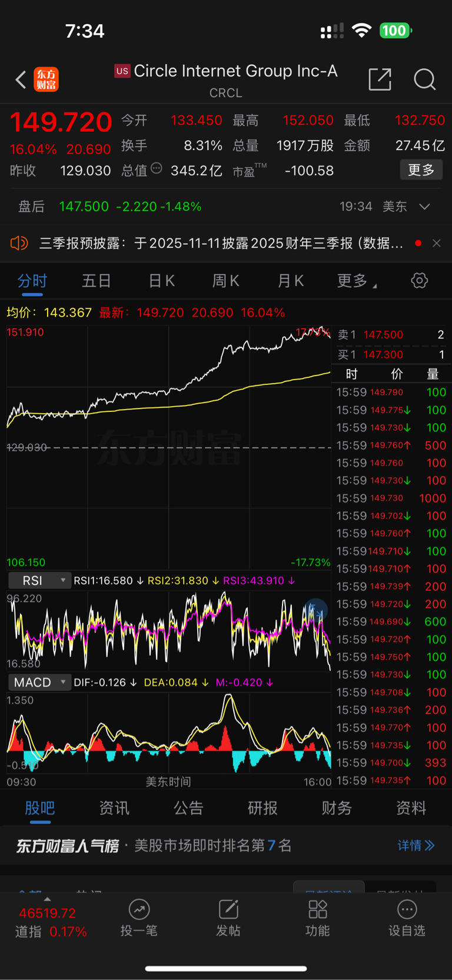
Task: Select the 股吧 tab
Action: click(39, 808)
